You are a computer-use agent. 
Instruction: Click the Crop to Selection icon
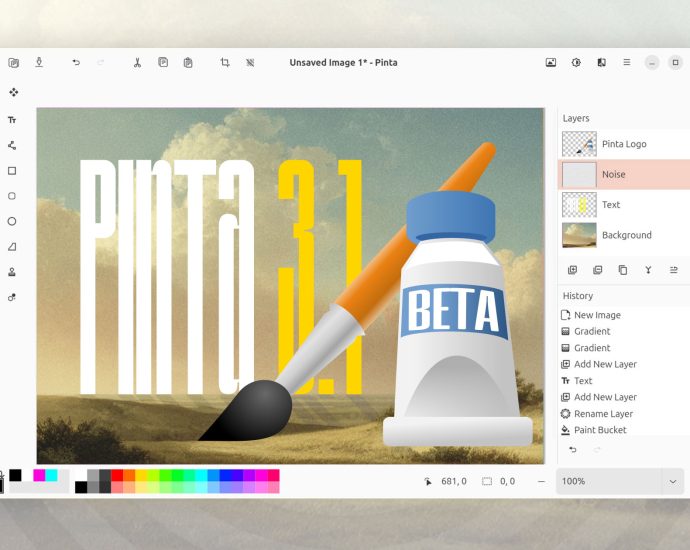[225, 63]
